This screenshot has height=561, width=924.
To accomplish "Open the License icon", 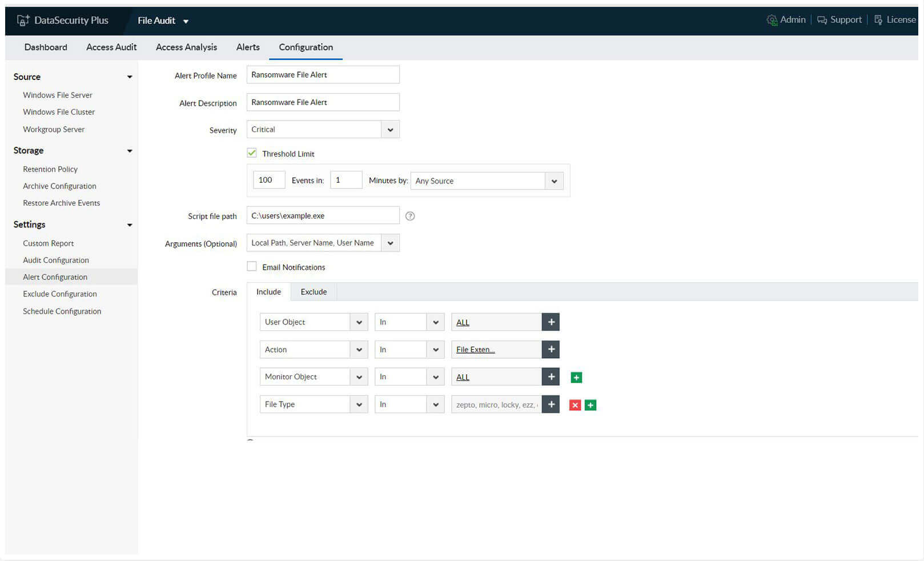I will (x=878, y=19).
